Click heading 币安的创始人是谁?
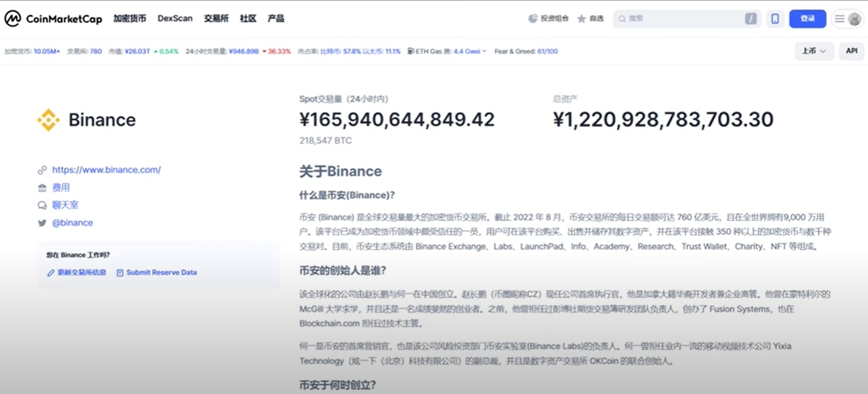 [x=343, y=270]
